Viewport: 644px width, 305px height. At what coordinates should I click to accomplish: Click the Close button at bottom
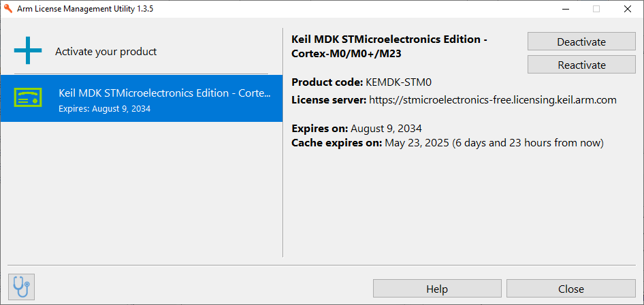coord(571,289)
